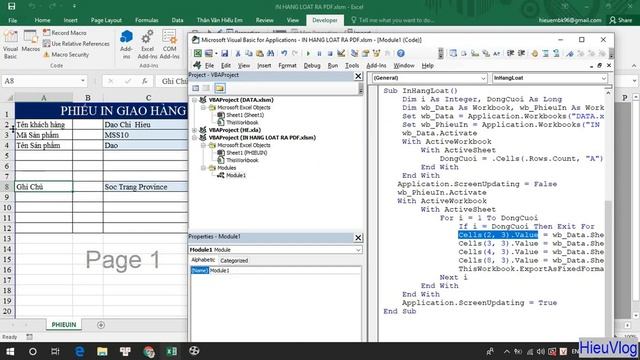The height and width of the screenshot is (360, 640).
Task: Open Add-ins blue hexagon button
Action: point(126,44)
